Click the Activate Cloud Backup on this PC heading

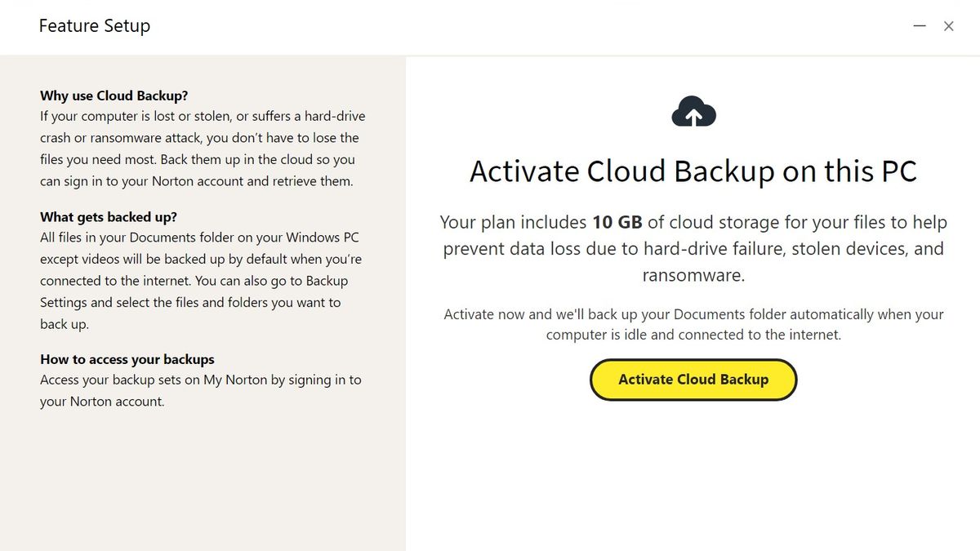coord(693,171)
